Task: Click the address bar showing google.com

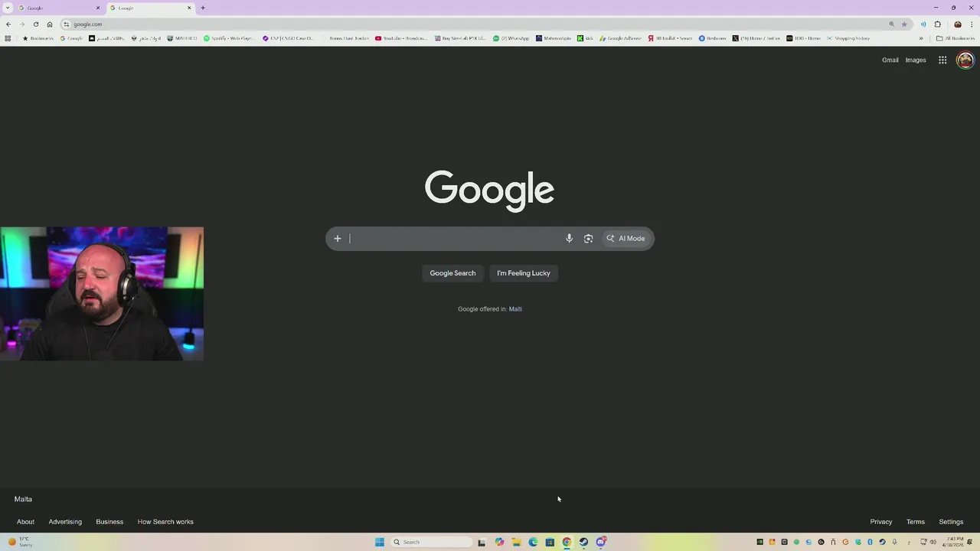Action: (x=475, y=24)
